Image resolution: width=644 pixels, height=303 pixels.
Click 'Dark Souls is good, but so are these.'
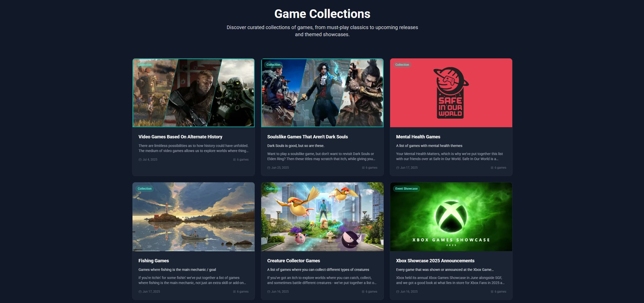click(296, 146)
